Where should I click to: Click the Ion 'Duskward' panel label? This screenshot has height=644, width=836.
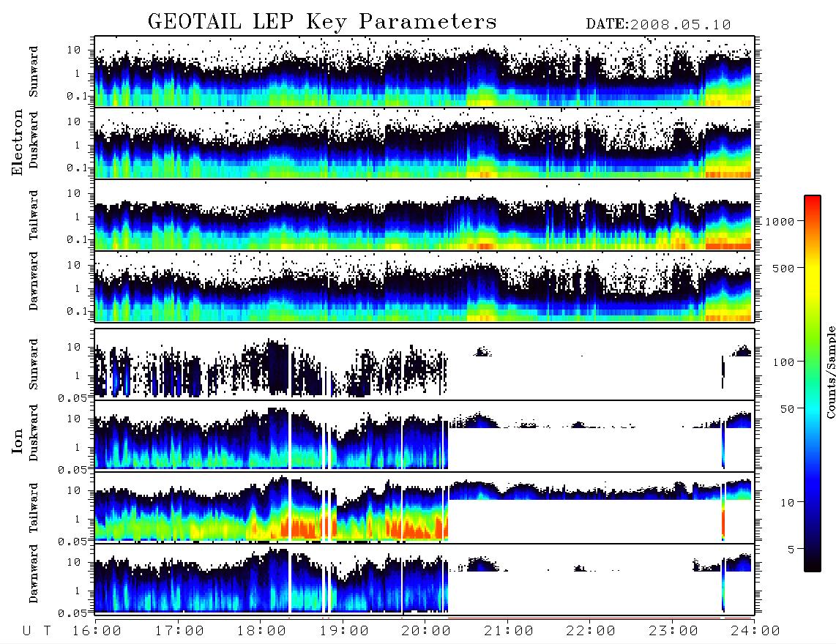[33, 433]
